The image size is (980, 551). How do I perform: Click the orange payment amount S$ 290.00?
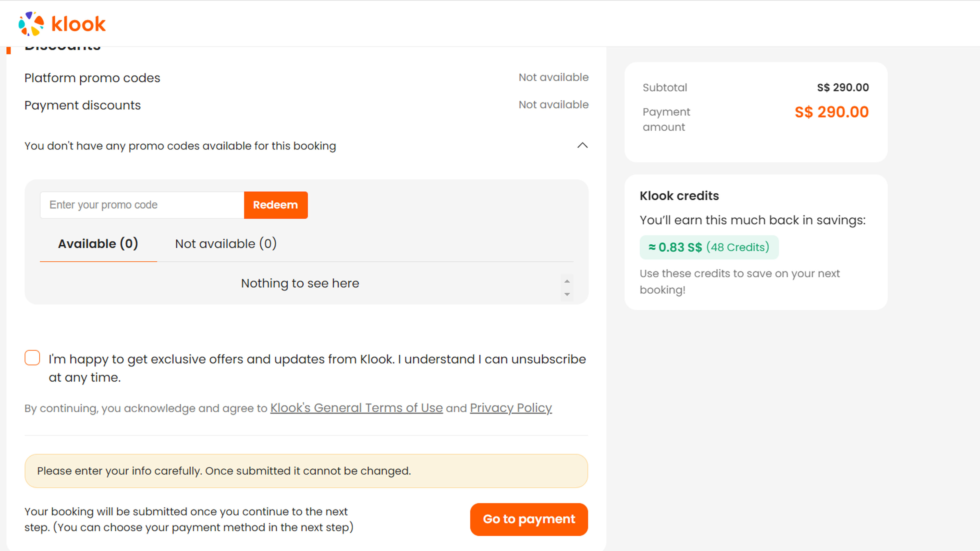coord(831,112)
